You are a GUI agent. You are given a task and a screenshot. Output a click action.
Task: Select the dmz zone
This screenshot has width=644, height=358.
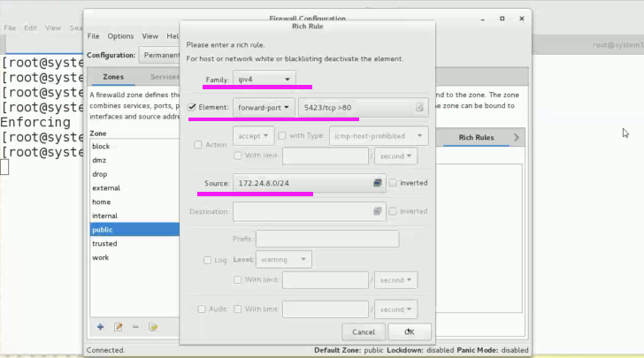tap(134, 160)
